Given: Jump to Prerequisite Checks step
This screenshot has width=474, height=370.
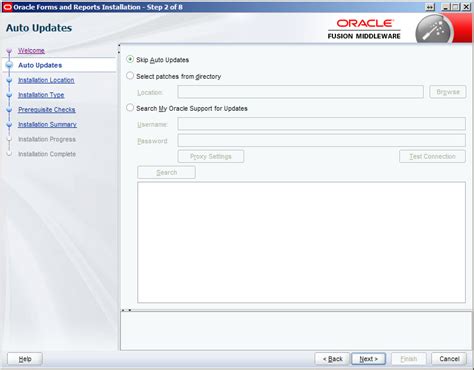Looking at the screenshot, I should tap(47, 110).
